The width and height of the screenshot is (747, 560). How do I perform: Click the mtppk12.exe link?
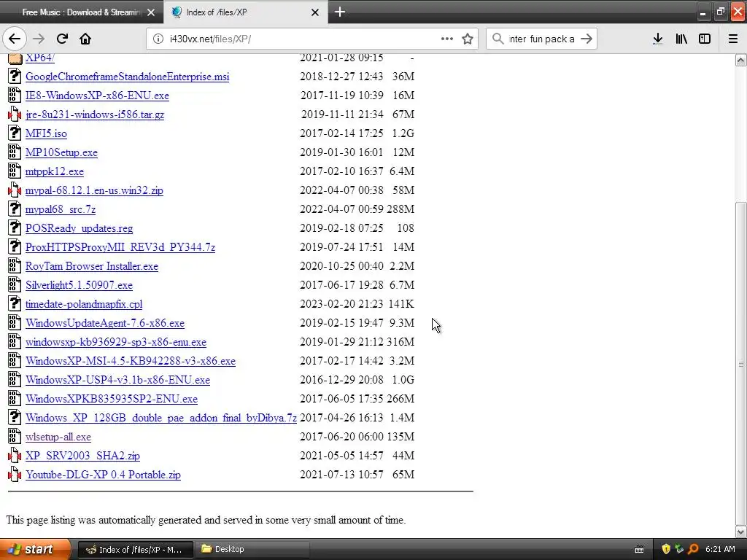tap(55, 171)
